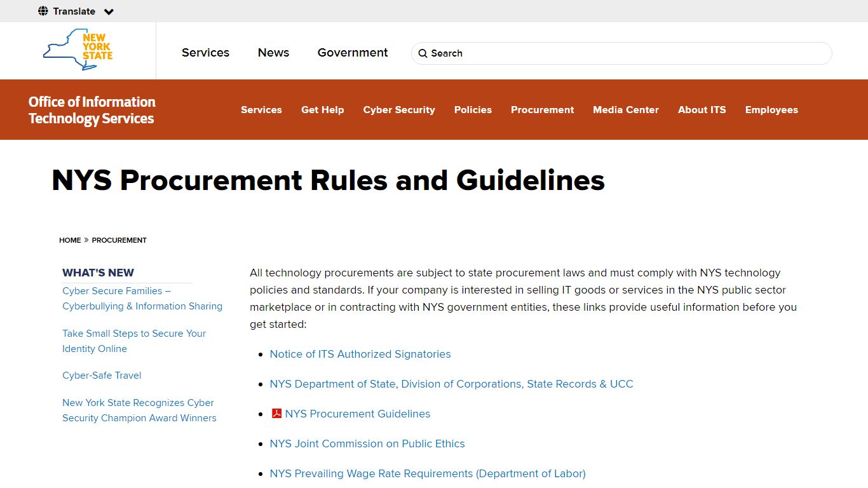Click the PDF icon beside Procurement Guidelines
868x488 pixels.
click(276, 414)
